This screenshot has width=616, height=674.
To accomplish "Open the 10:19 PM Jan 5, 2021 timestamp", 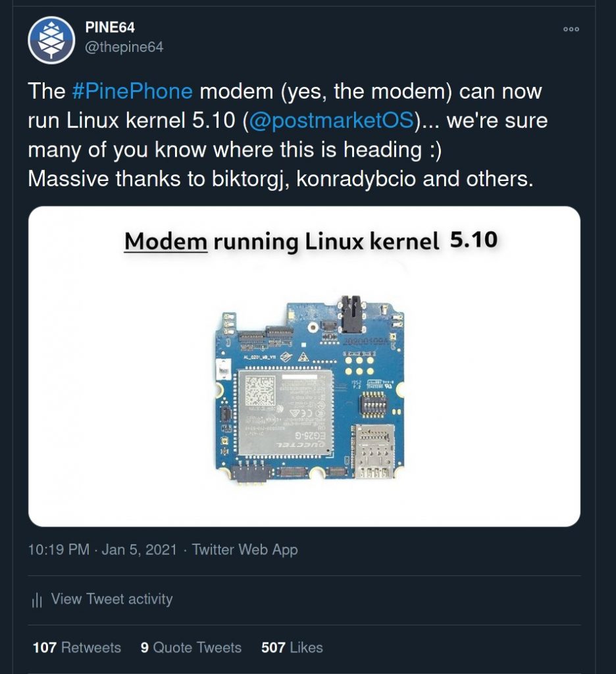I will coord(102,550).
